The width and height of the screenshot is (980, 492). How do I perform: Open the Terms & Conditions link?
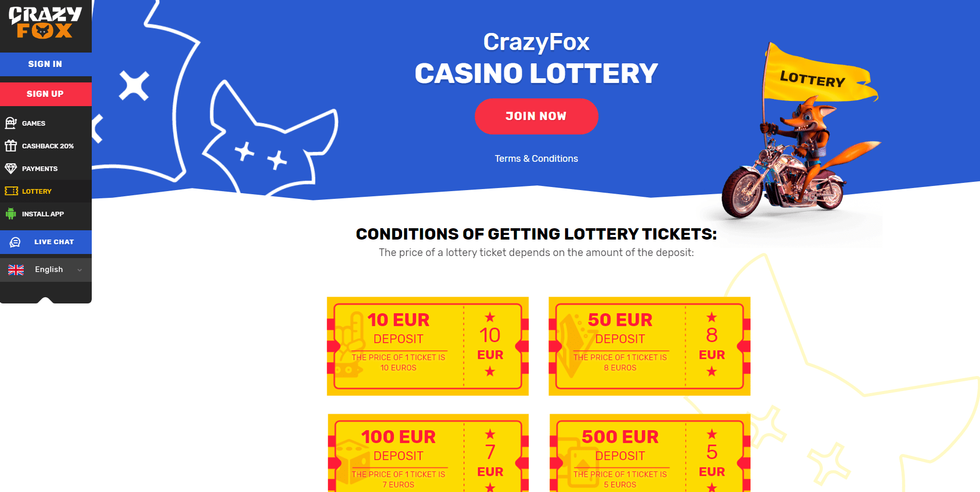click(536, 159)
